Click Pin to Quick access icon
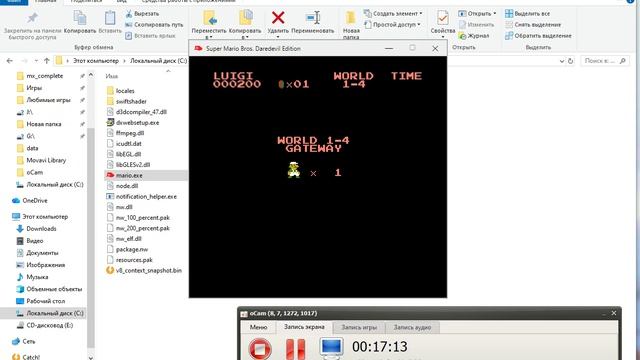 pos(32,18)
